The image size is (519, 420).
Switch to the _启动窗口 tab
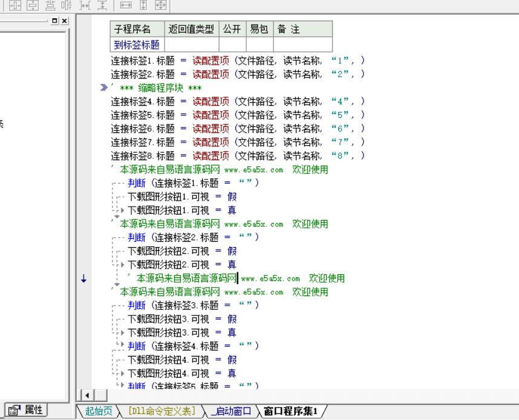[x=231, y=411]
